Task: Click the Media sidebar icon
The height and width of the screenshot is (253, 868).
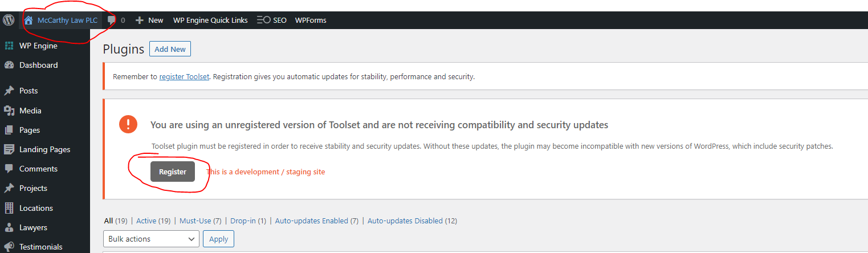Action: (9, 111)
